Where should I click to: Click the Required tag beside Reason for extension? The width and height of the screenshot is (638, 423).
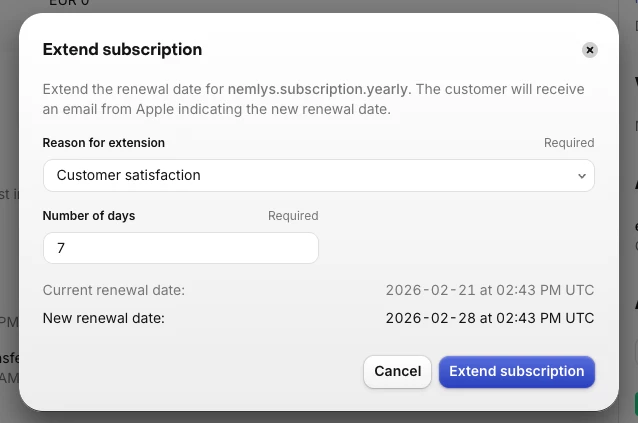pyautogui.click(x=569, y=143)
